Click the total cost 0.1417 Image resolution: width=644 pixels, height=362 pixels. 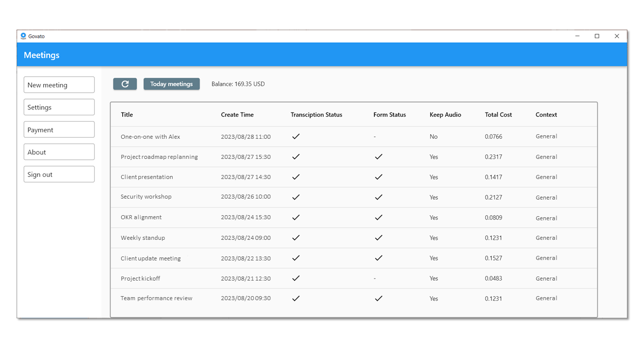tap(494, 177)
